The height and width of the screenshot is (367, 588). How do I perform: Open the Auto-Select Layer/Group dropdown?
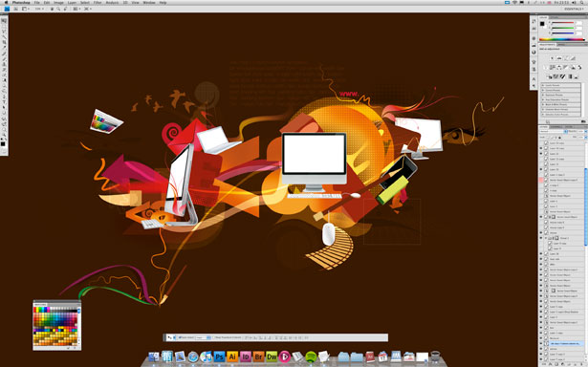(203, 337)
